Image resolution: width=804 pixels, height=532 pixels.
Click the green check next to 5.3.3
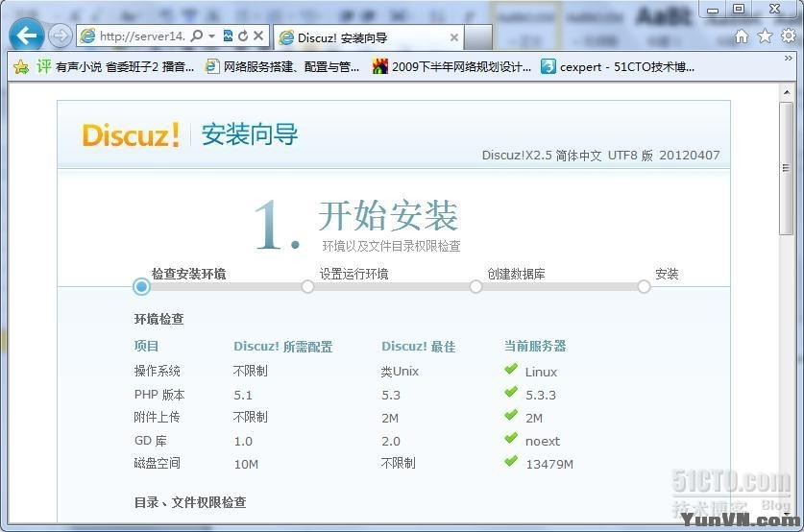click(511, 392)
